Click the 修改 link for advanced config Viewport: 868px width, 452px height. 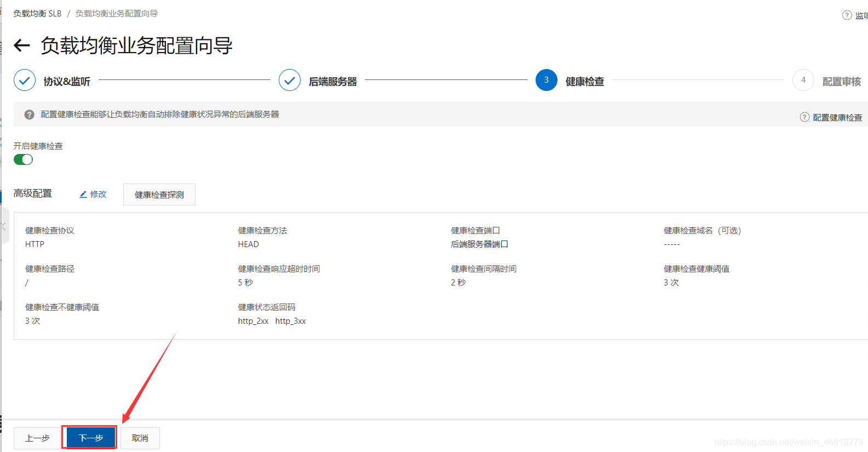coord(99,194)
